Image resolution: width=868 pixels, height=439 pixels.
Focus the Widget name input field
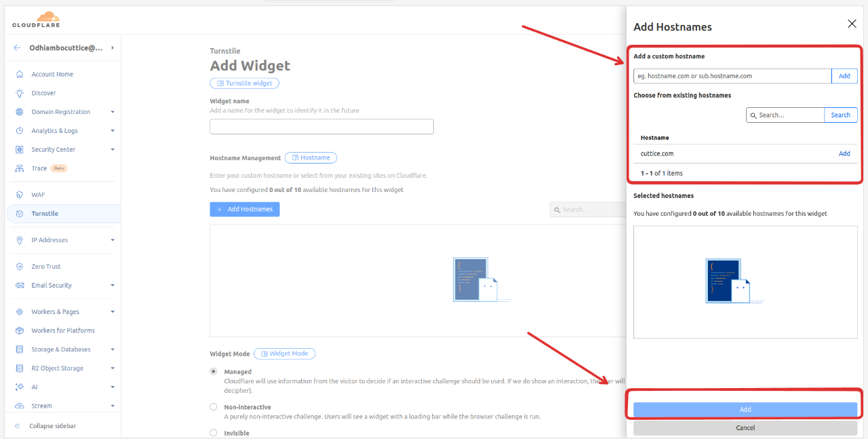point(321,127)
